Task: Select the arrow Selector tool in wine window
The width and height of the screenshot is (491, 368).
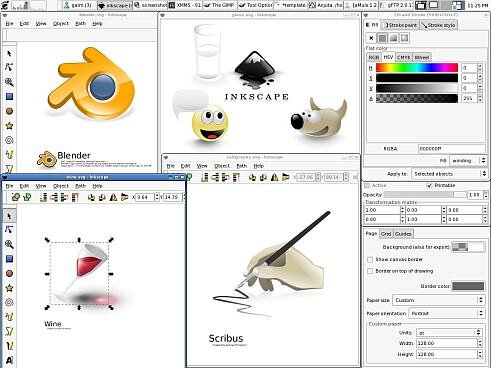Action: pos(9,216)
